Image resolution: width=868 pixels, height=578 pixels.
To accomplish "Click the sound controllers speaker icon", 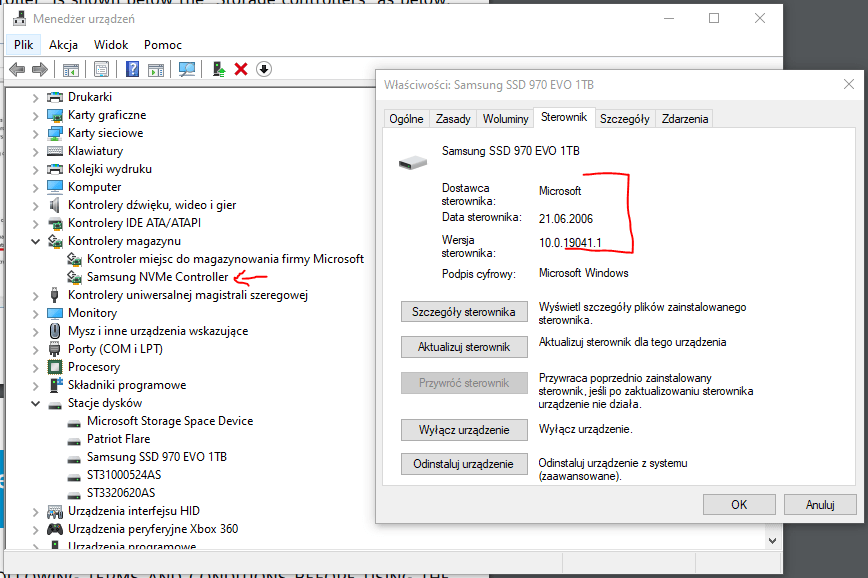I will (55, 205).
